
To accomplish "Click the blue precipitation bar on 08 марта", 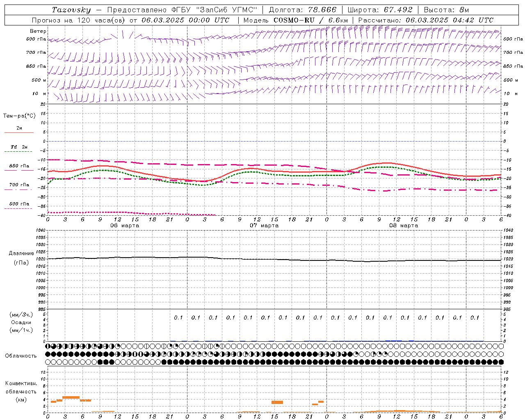I will (x=393, y=340).
